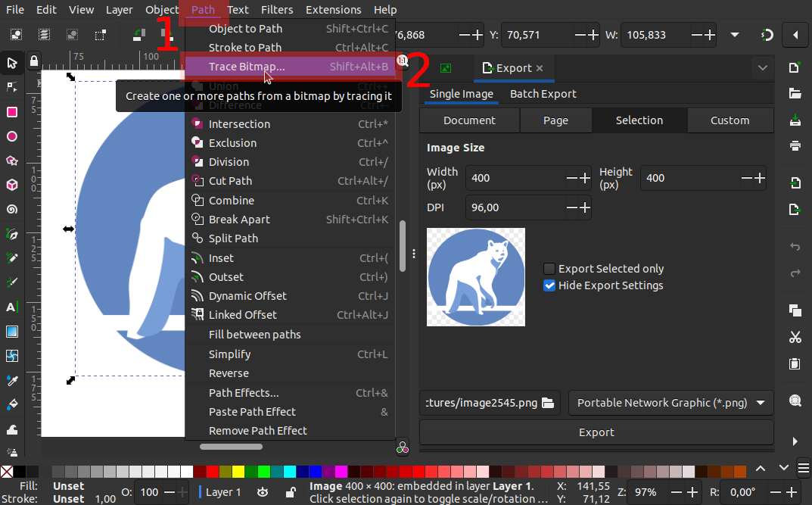Screen dimensions: 812x505
Task: Click the export file icon in command bar
Action: click(x=795, y=209)
